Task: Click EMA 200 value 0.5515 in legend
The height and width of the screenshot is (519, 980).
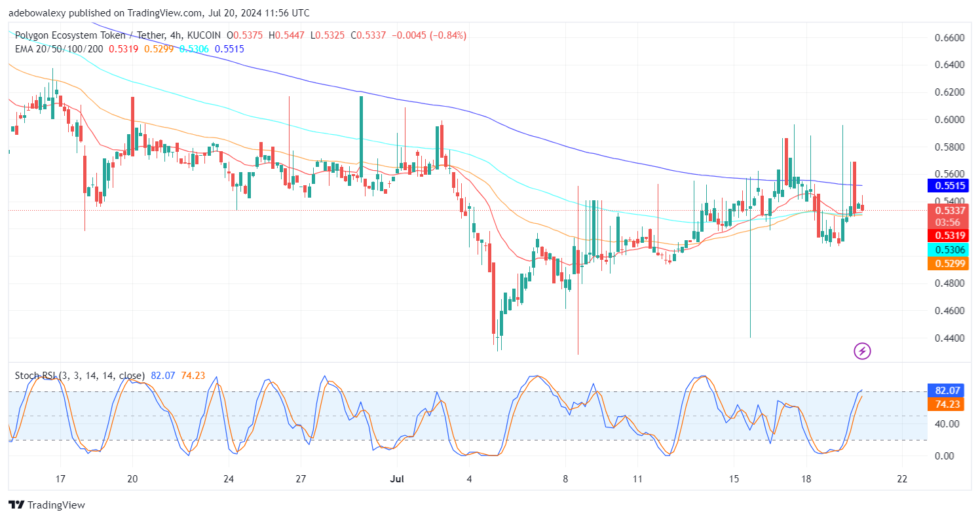Action: point(229,48)
